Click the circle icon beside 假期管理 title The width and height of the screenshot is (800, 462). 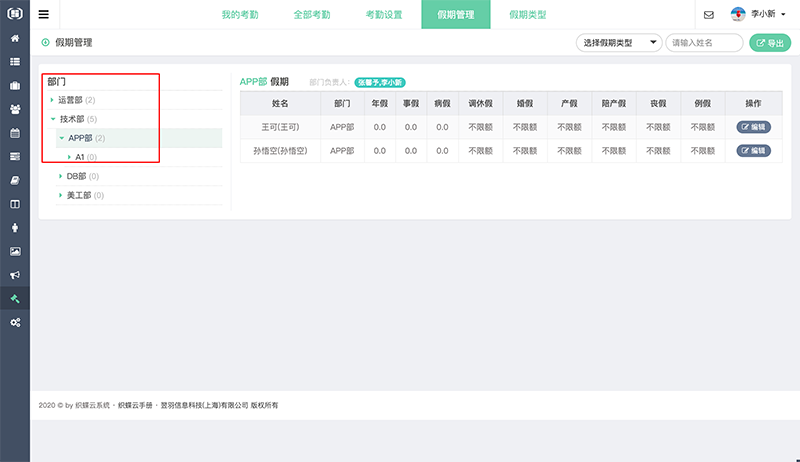(45, 42)
